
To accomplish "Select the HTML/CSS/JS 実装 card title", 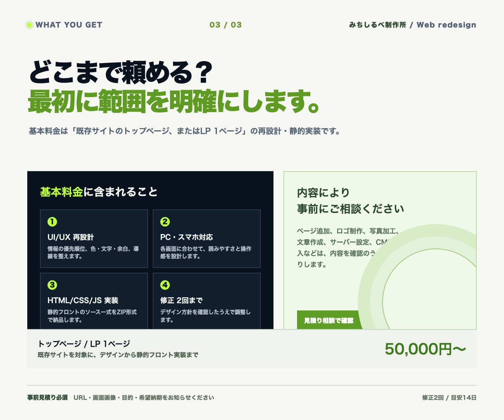I will pos(83,301).
